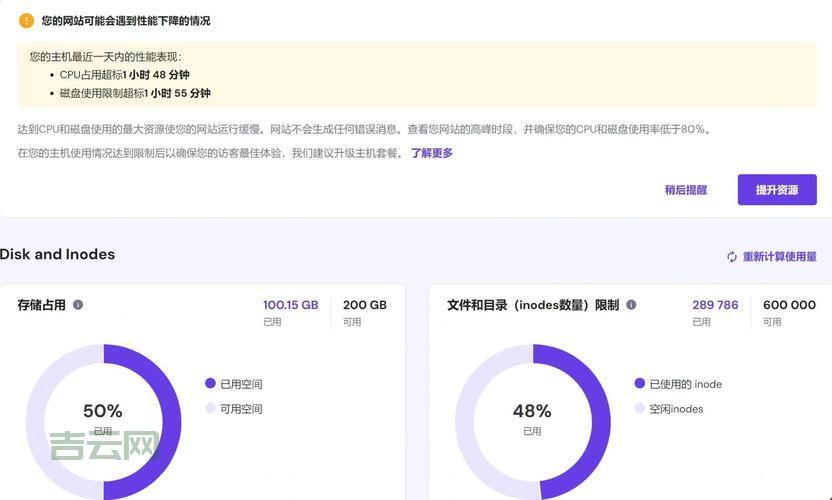This screenshot has height=500, width=832.
Task: Click the 已用空间 legend label
Action: pos(241,384)
